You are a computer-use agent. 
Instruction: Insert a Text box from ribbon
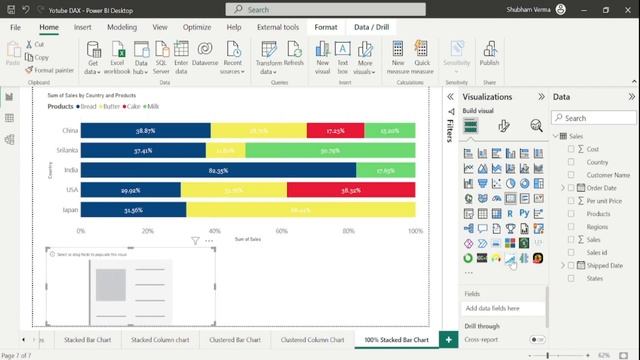coord(342,58)
